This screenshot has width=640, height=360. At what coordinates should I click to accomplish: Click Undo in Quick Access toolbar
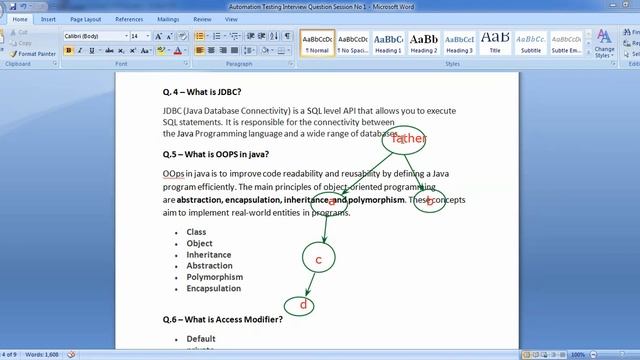coord(24,7)
